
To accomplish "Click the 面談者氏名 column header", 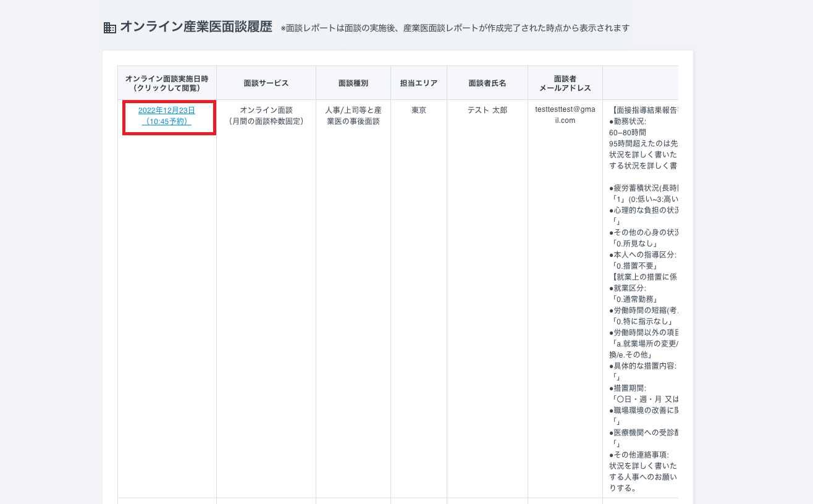I will click(x=486, y=82).
